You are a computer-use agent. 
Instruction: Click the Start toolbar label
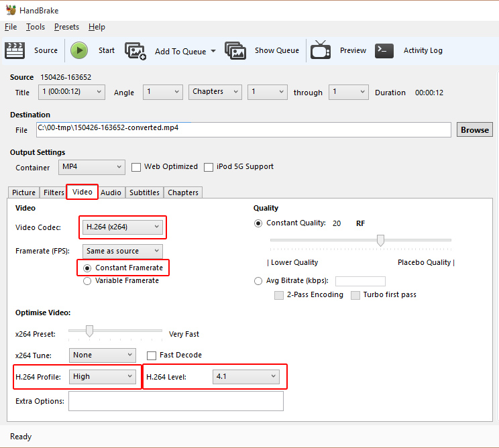click(106, 50)
